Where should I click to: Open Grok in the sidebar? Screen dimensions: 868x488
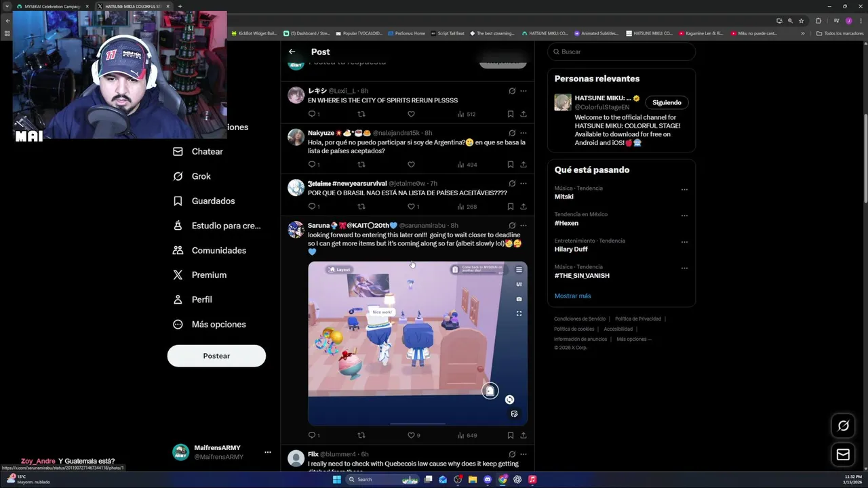pyautogui.click(x=192, y=176)
